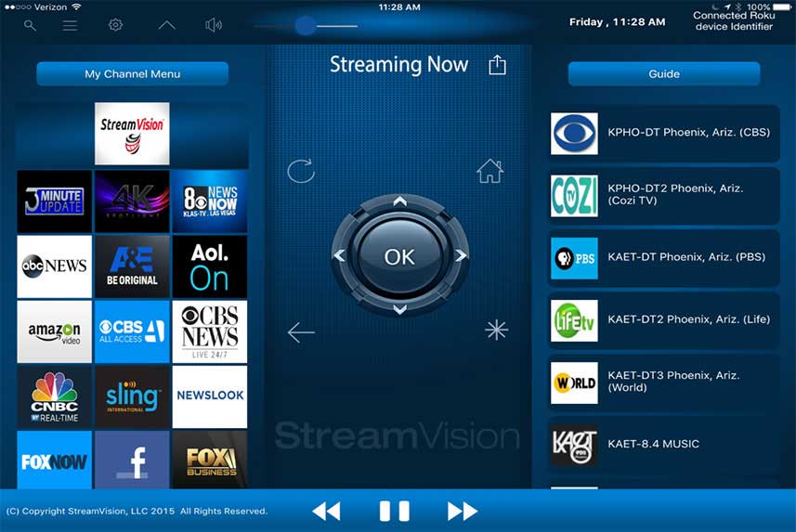The height and width of the screenshot is (532, 796).
Task: Open My Channel Menu
Action: 132,74
